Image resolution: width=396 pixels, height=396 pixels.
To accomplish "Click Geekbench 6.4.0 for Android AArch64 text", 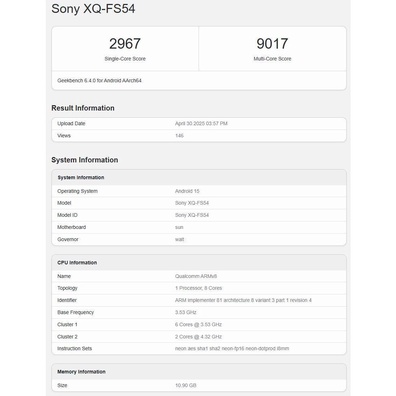I will tap(99, 80).
